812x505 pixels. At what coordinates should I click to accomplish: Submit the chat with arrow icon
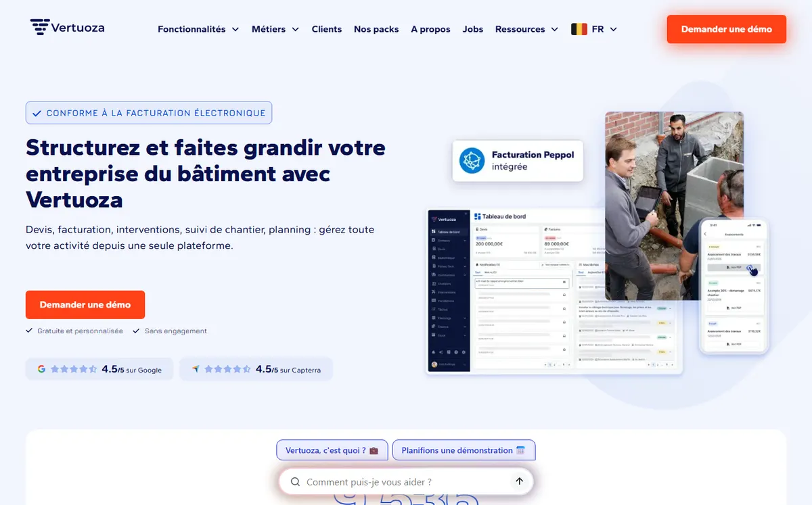coord(520,481)
